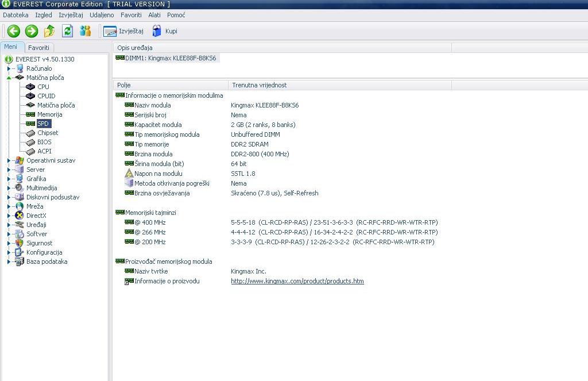The image size is (588, 381).
Task: Click the Kupi buy button
Action: 164,31
